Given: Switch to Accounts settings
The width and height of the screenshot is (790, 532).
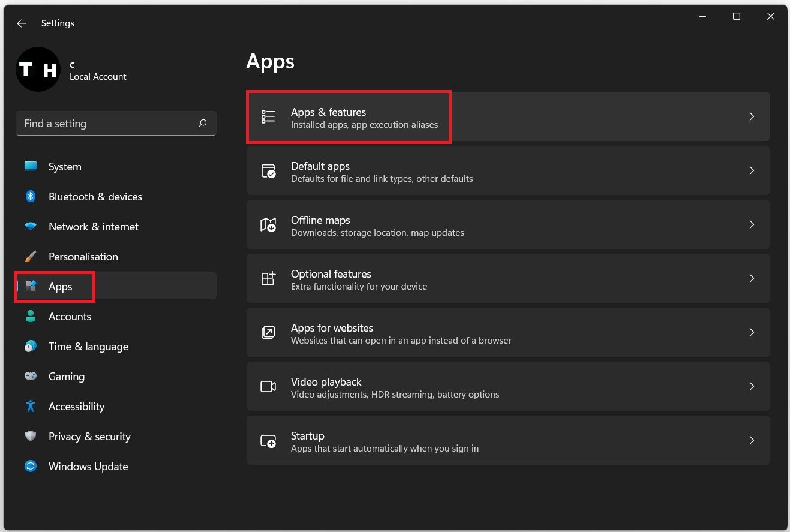Looking at the screenshot, I should click(70, 317).
